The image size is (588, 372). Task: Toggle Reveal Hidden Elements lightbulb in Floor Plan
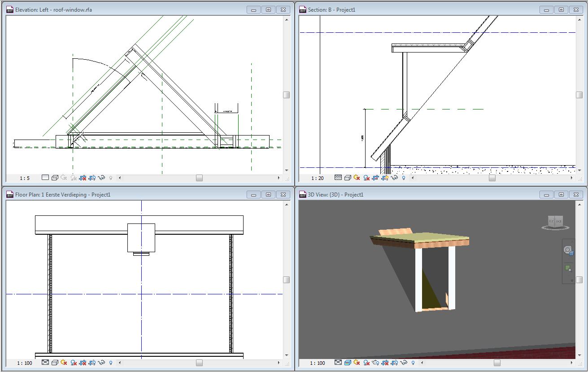point(111,363)
